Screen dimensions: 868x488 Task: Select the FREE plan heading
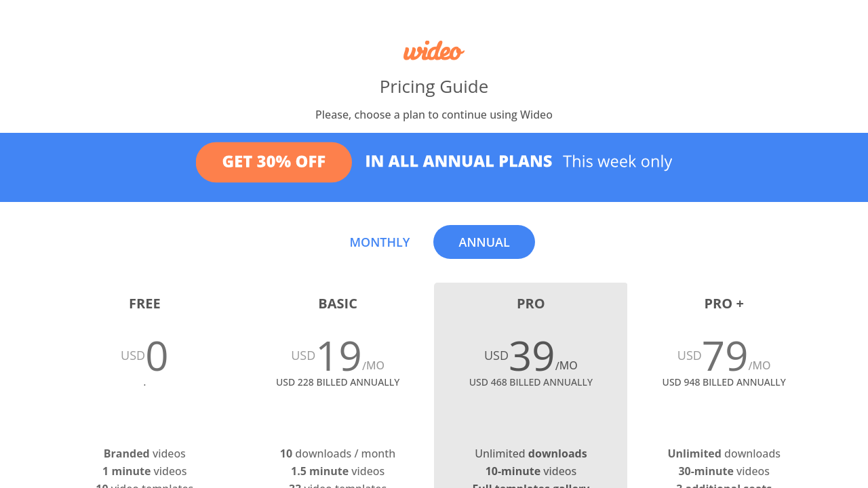click(x=144, y=304)
